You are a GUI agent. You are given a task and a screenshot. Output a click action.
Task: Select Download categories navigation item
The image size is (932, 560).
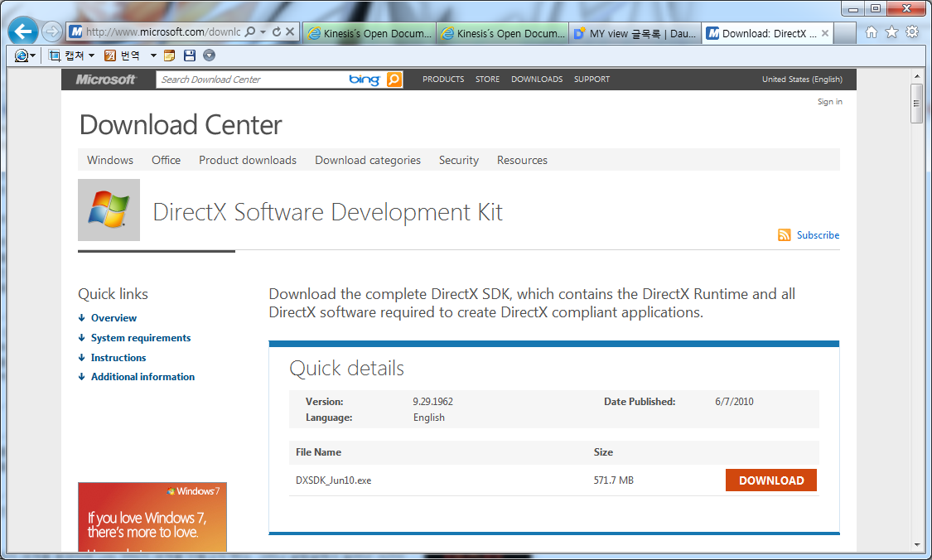[367, 160]
